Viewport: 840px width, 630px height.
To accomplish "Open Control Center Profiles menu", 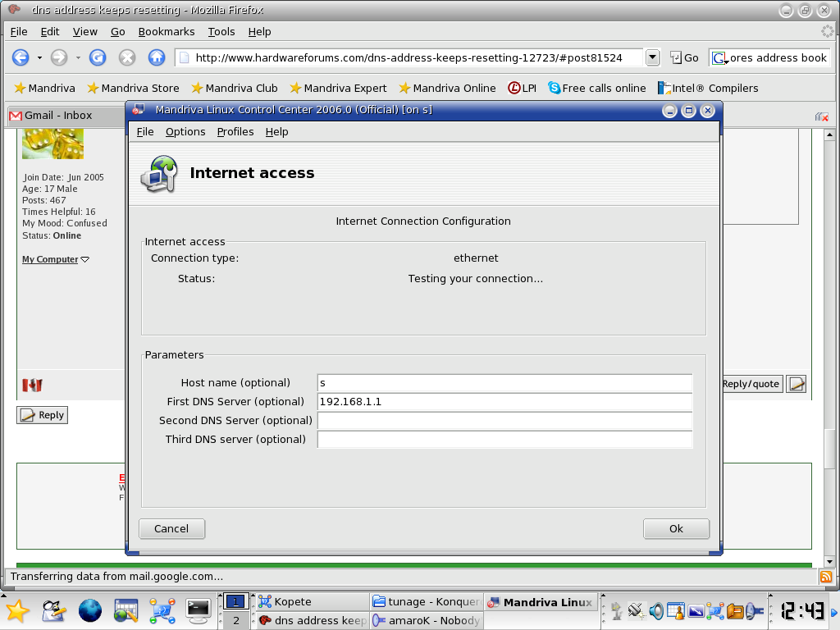I will [x=235, y=132].
